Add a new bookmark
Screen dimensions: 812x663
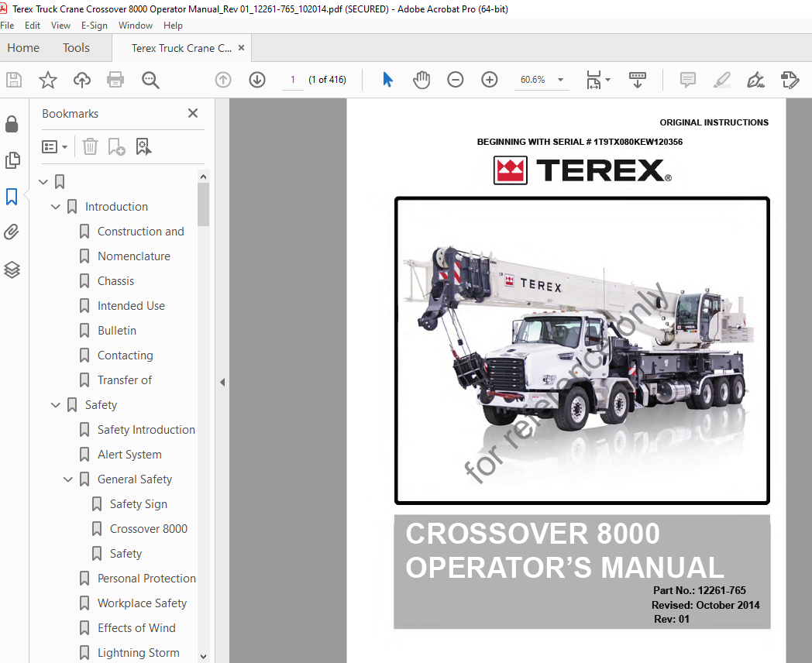point(116,146)
